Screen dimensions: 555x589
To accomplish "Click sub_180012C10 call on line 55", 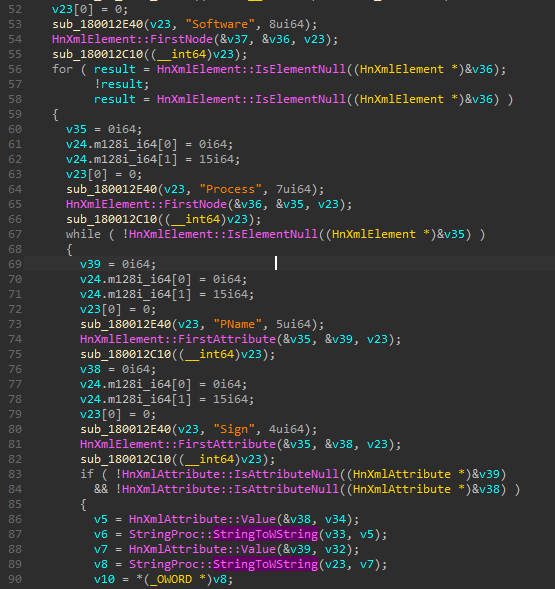I will coord(98,54).
